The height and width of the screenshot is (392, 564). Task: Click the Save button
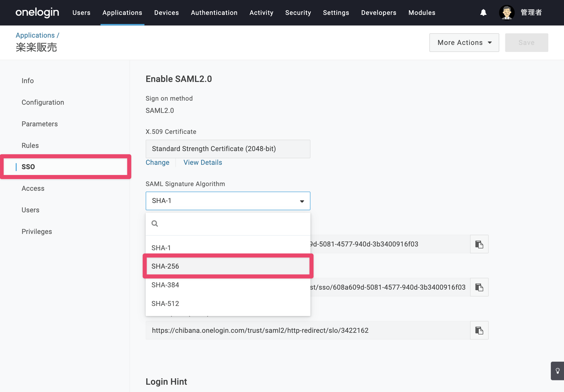[x=526, y=43]
